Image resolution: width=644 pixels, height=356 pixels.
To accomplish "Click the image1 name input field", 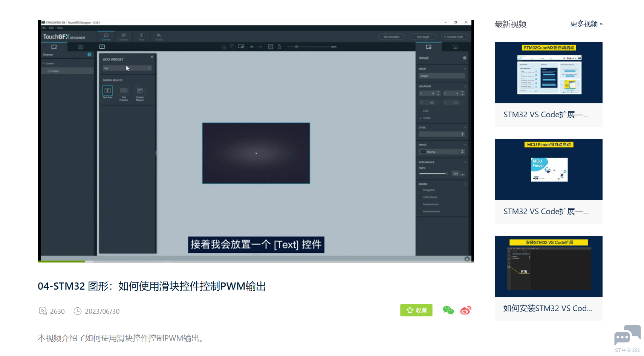I will 442,76.
